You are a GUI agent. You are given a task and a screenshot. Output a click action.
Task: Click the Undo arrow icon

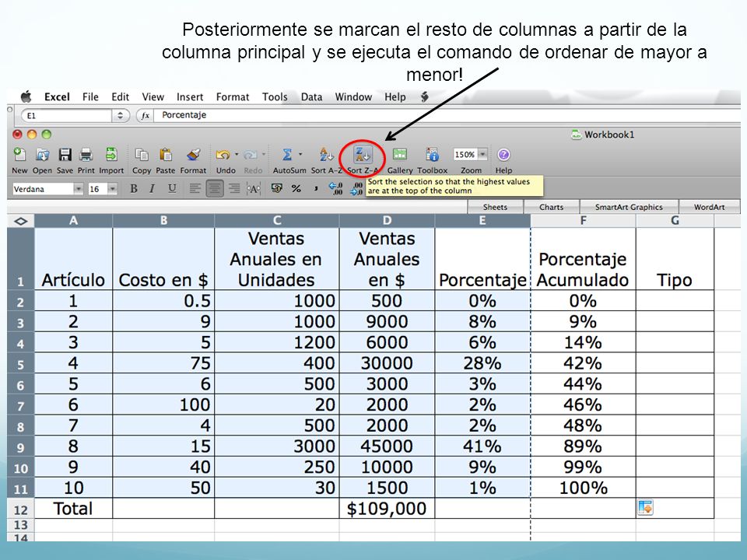coord(223,155)
